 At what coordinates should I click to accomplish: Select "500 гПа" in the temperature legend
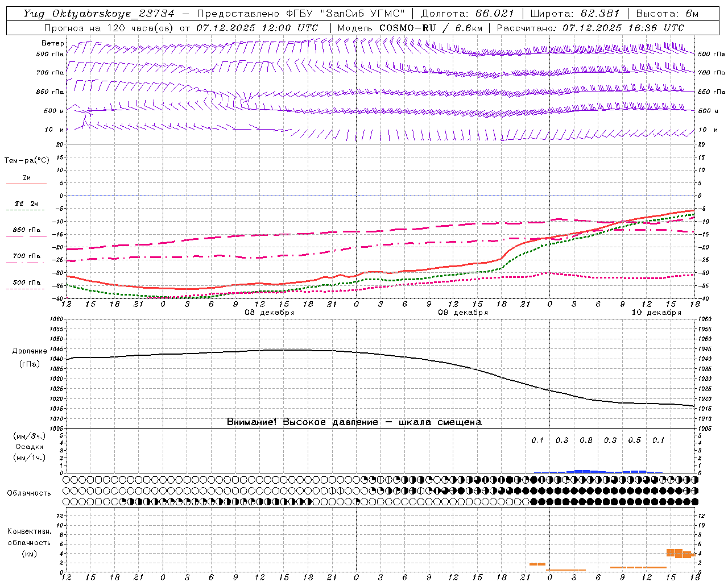tap(27, 282)
